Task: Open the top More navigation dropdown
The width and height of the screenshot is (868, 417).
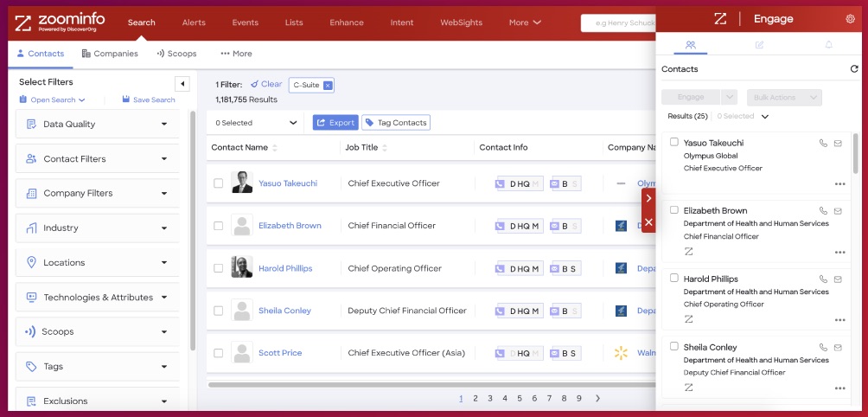Action: tap(525, 22)
